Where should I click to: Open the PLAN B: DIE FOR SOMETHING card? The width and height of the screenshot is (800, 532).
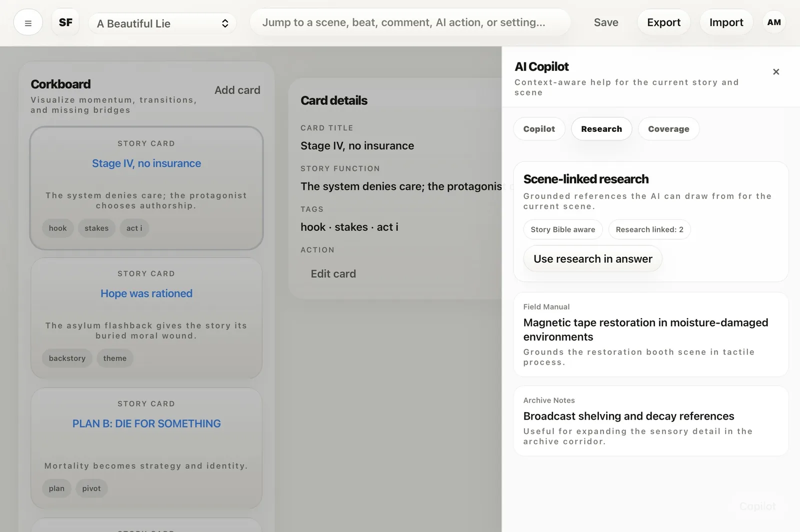[x=146, y=448]
